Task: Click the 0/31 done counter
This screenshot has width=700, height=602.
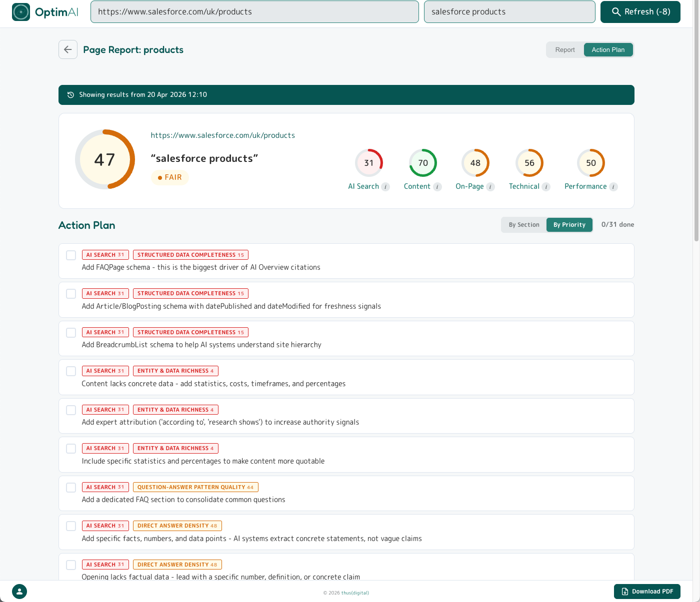Action: [617, 225]
